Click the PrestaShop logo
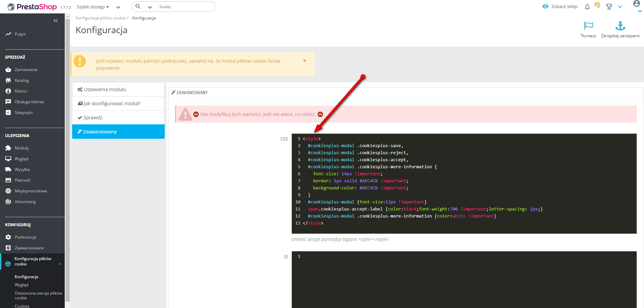 tap(33, 7)
